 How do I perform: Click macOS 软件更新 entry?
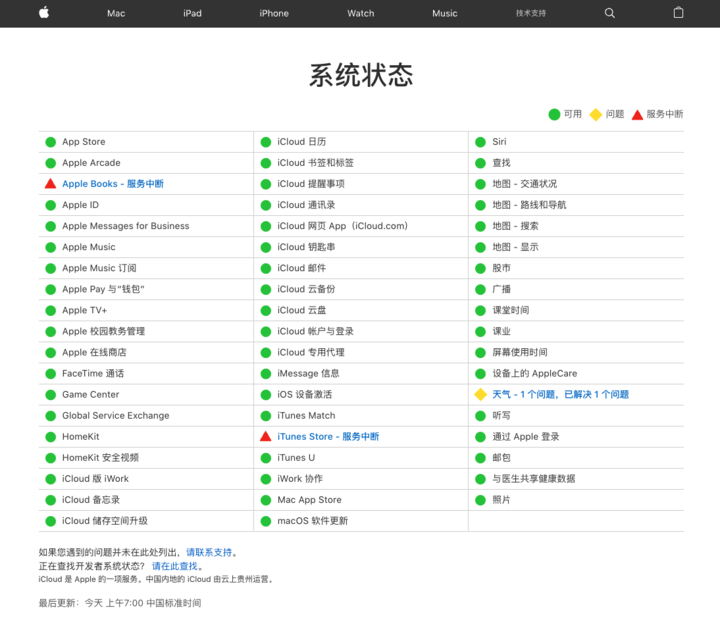point(313,521)
